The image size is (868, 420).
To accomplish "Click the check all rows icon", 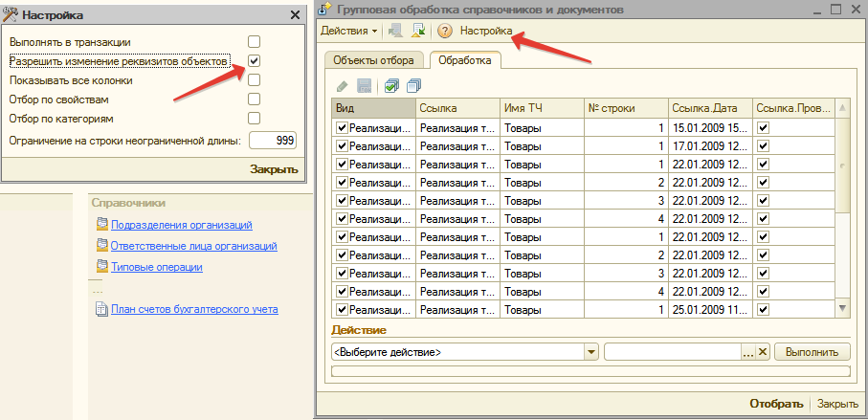I will click(x=390, y=85).
